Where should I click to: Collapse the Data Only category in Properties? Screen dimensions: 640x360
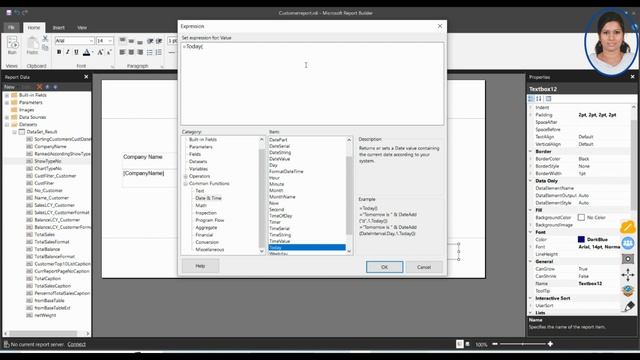pos(531,181)
